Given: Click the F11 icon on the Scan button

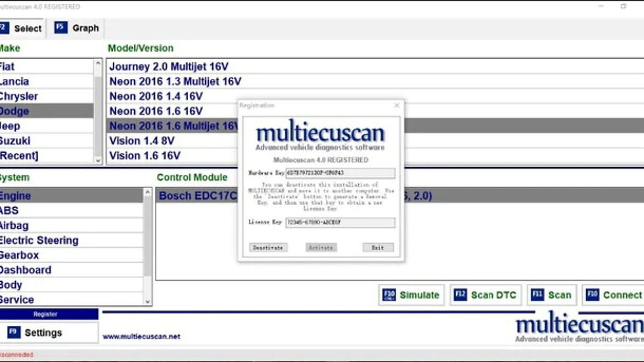Looking at the screenshot, I should click(538, 294).
